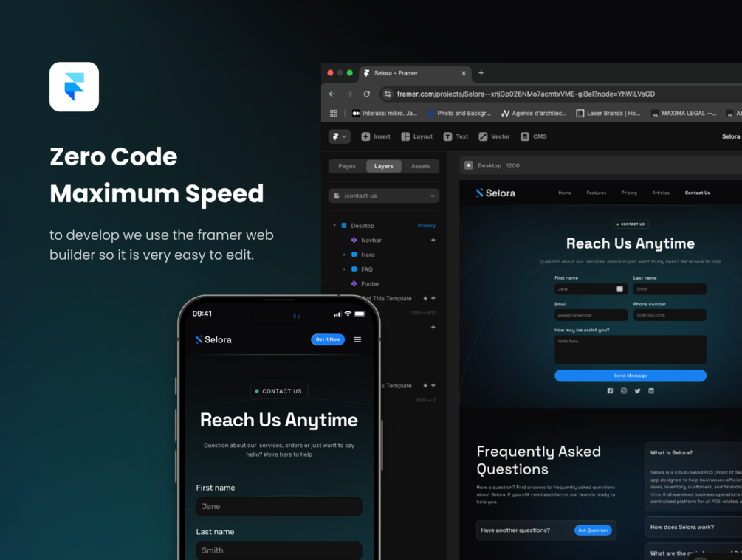Viewport: 742px width, 560px height.
Task: Click the LinkedIn icon below form
Action: point(651,391)
